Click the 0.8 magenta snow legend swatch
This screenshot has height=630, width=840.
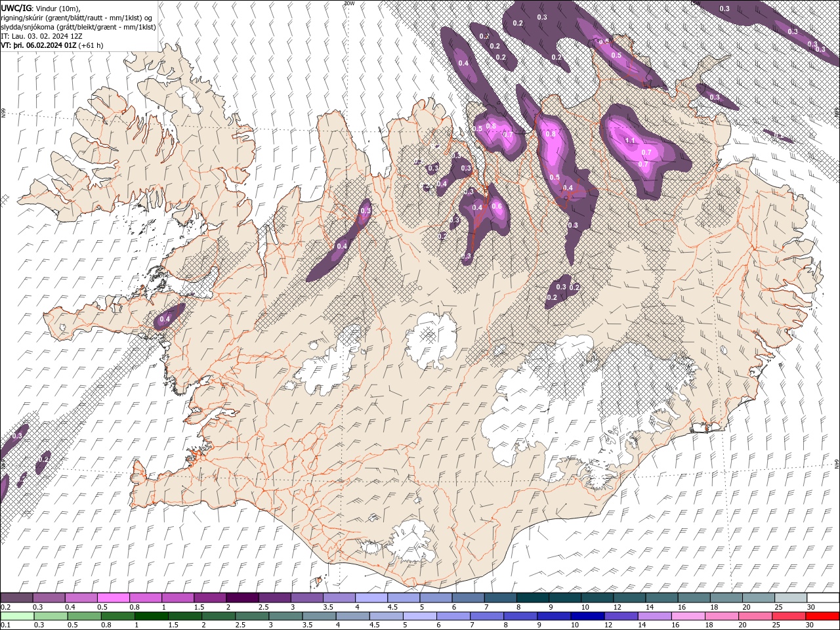click(x=146, y=598)
